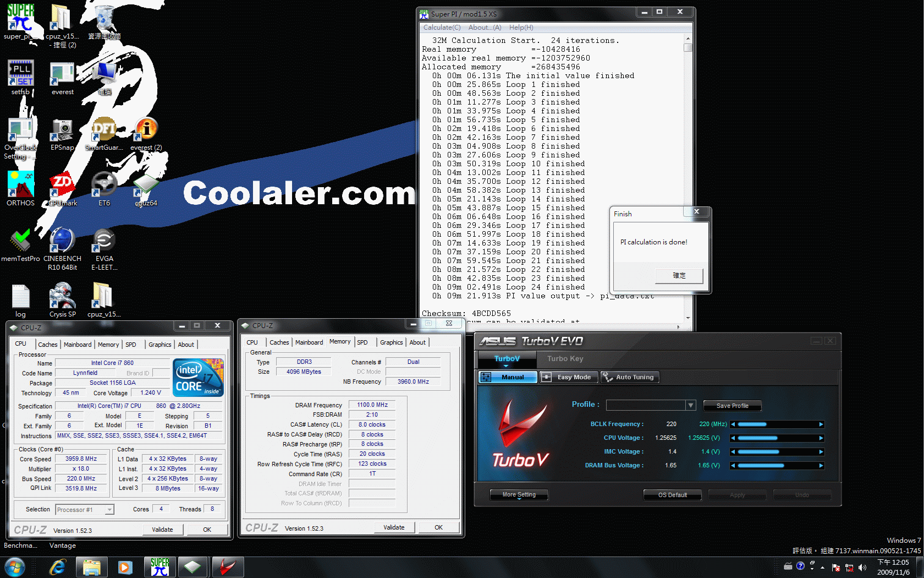Select the Turbo Key tab in TurboV EVO
The height and width of the screenshot is (578, 924).
565,358
